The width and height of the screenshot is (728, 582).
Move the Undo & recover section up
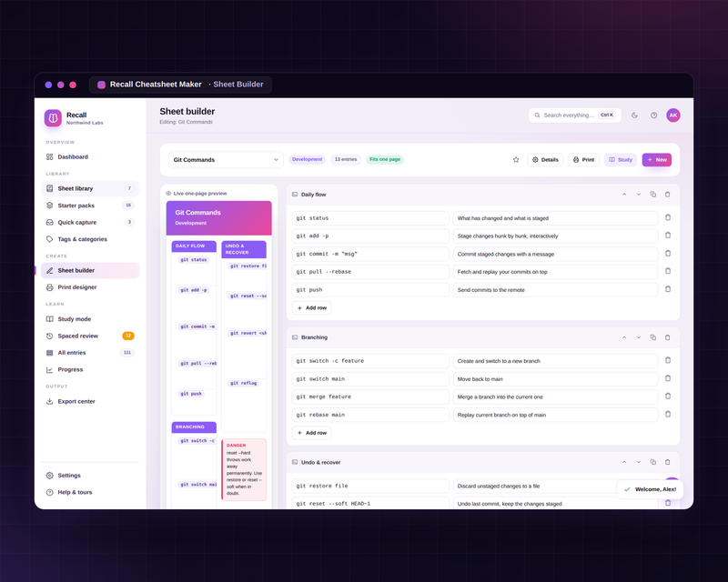click(x=624, y=462)
